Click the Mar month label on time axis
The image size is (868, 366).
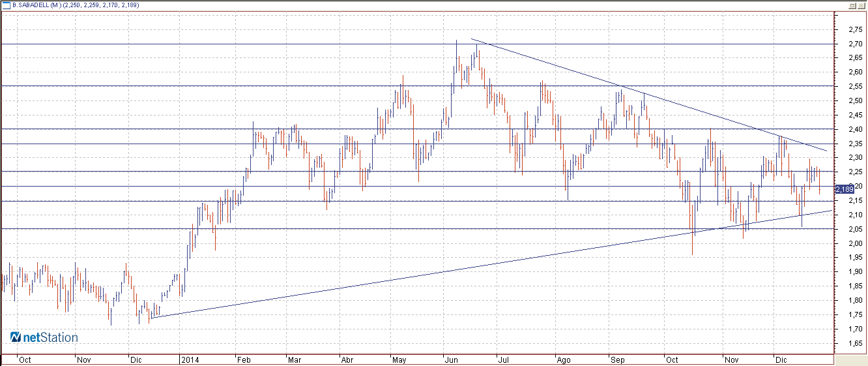point(294,359)
